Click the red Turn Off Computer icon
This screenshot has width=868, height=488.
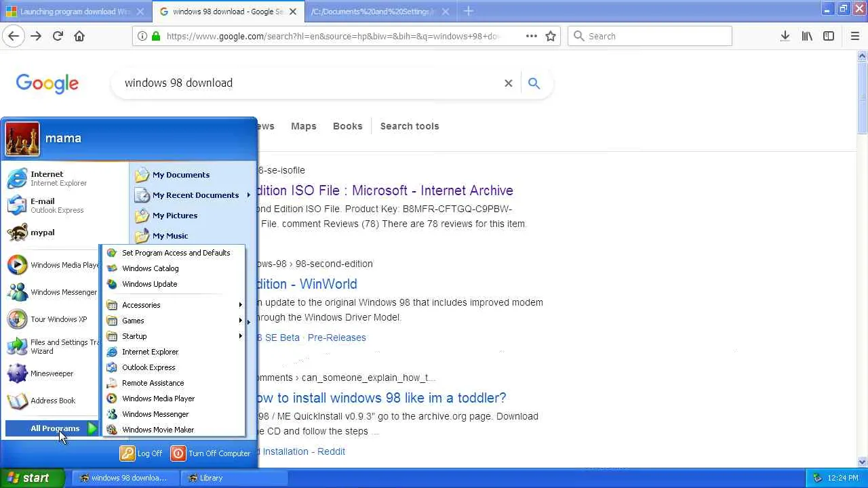(178, 453)
